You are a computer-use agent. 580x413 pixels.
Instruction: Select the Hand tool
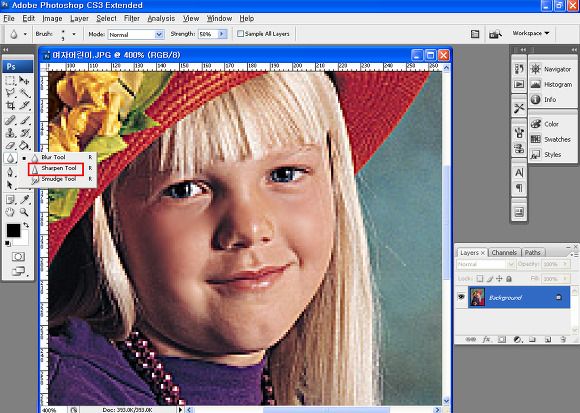point(10,212)
